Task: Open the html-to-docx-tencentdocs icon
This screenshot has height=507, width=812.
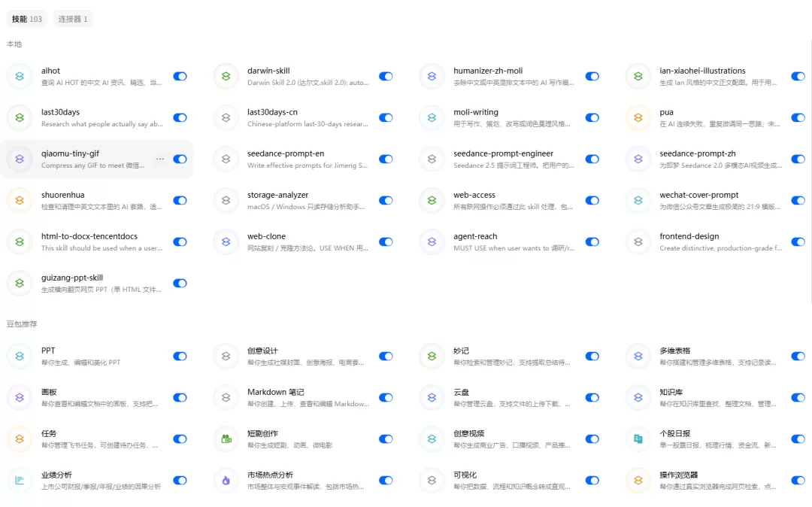Action: point(20,242)
